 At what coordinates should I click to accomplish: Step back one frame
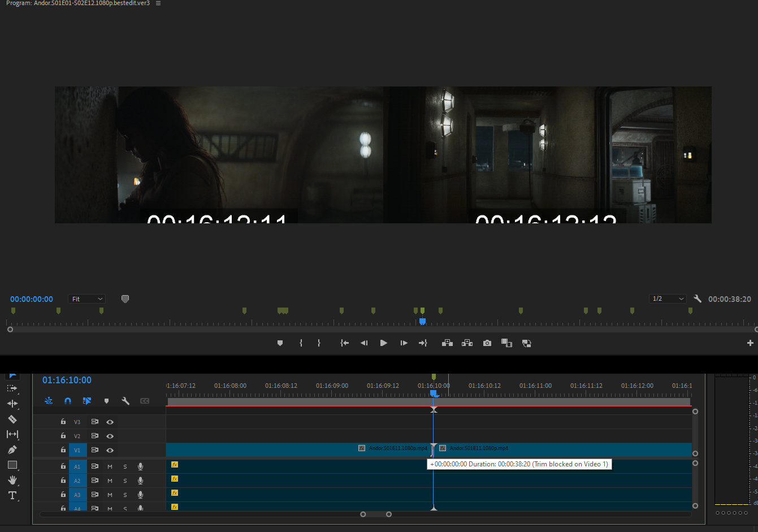pos(364,343)
